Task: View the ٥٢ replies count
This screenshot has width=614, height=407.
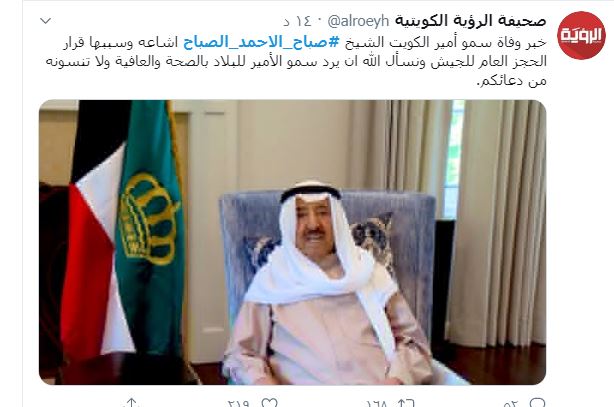Action: click(511, 404)
